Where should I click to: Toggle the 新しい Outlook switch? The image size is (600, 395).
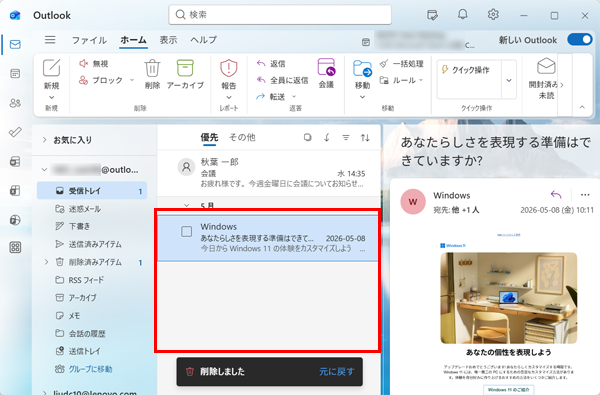(x=580, y=39)
